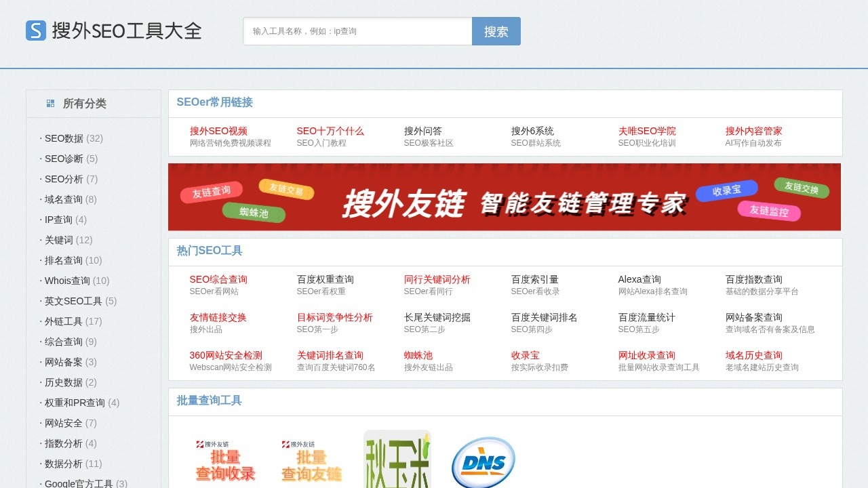The image size is (868, 488).
Task: Open the 英文SEO工具 category
Action: click(73, 301)
